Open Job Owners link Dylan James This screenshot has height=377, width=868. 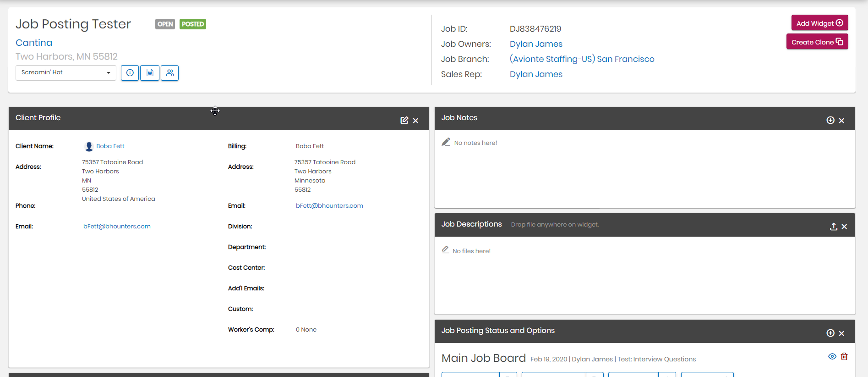tap(536, 44)
